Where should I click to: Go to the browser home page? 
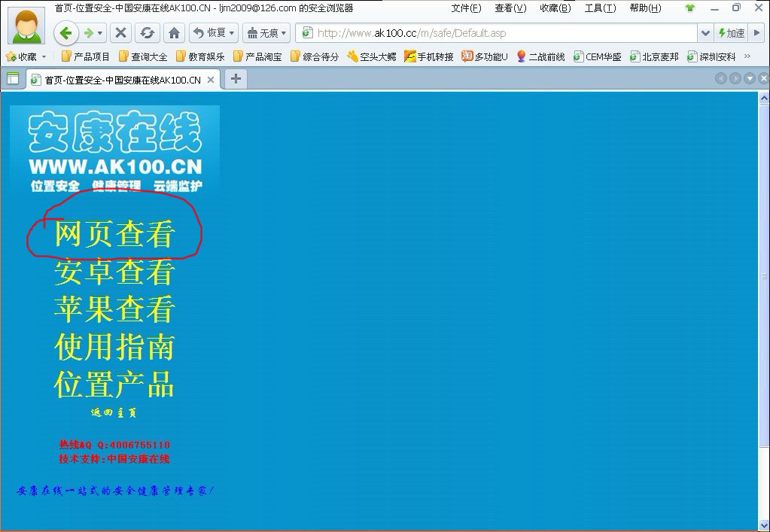click(174, 33)
